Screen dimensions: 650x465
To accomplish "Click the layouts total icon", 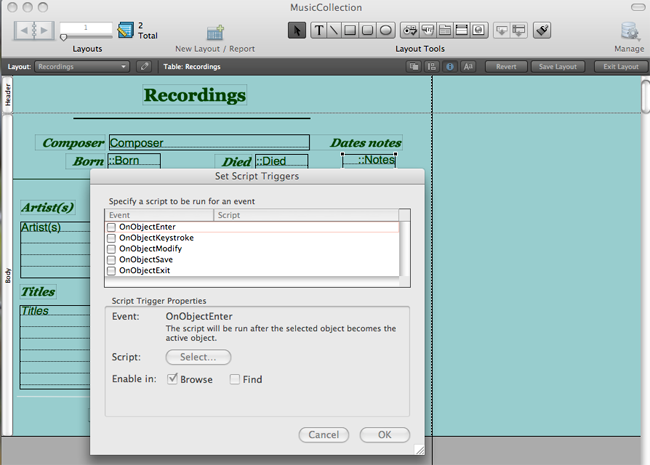I will [x=126, y=30].
